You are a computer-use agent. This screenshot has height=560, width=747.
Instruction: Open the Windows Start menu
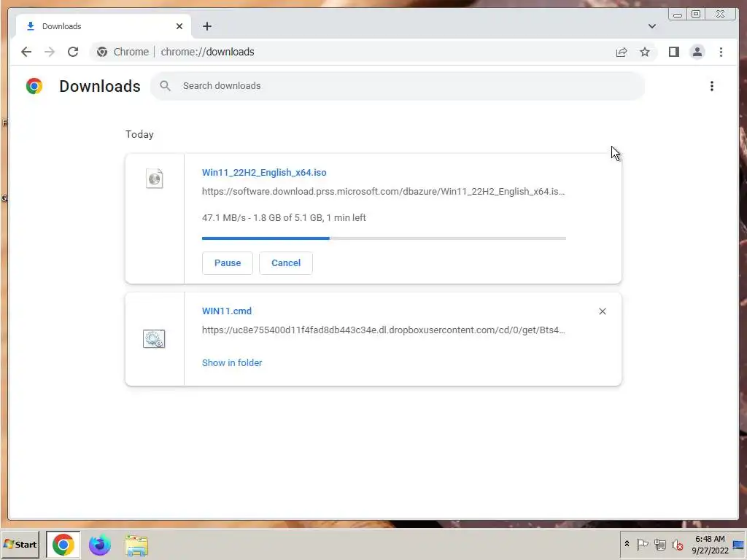[x=20, y=544]
